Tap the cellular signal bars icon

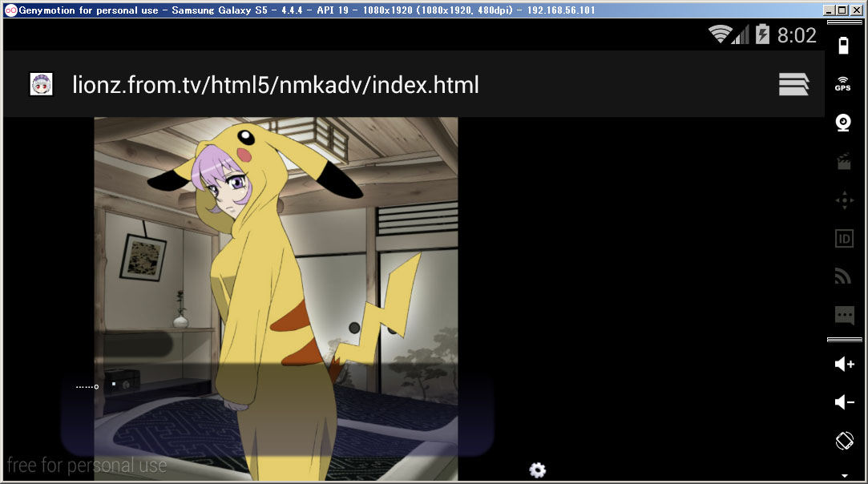[x=741, y=35]
